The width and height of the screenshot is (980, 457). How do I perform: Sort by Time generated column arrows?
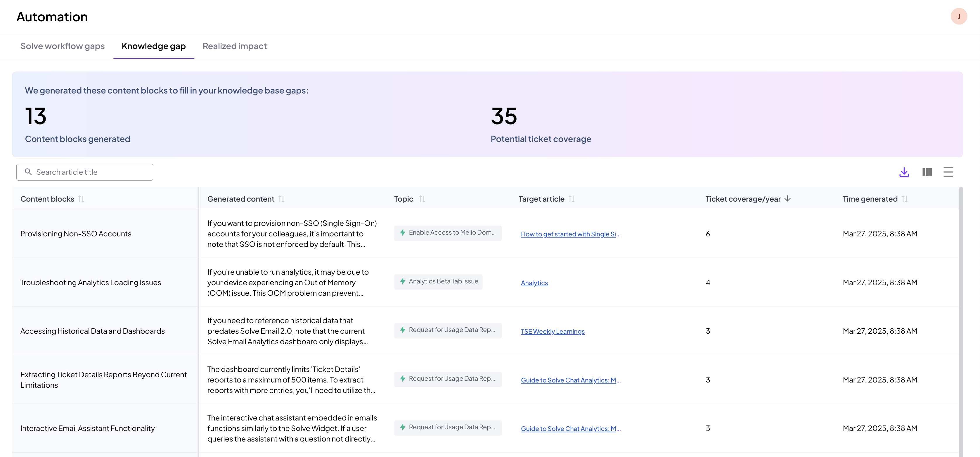click(904, 199)
